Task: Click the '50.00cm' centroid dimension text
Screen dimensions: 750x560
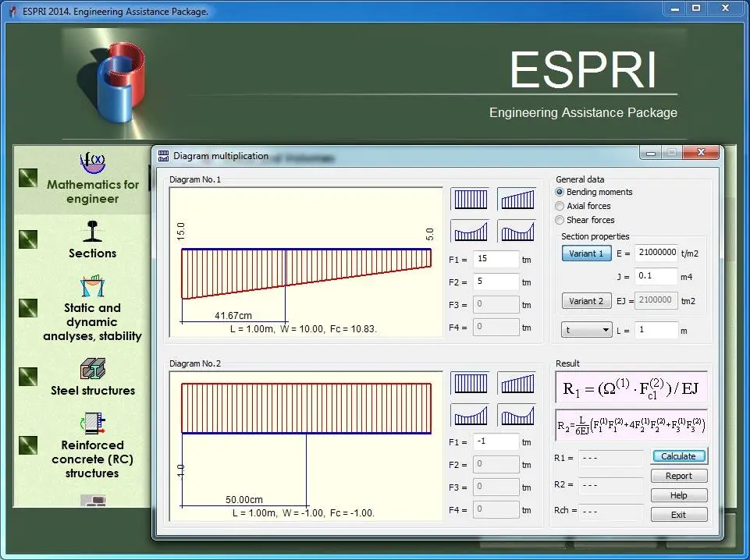Action: tap(244, 500)
